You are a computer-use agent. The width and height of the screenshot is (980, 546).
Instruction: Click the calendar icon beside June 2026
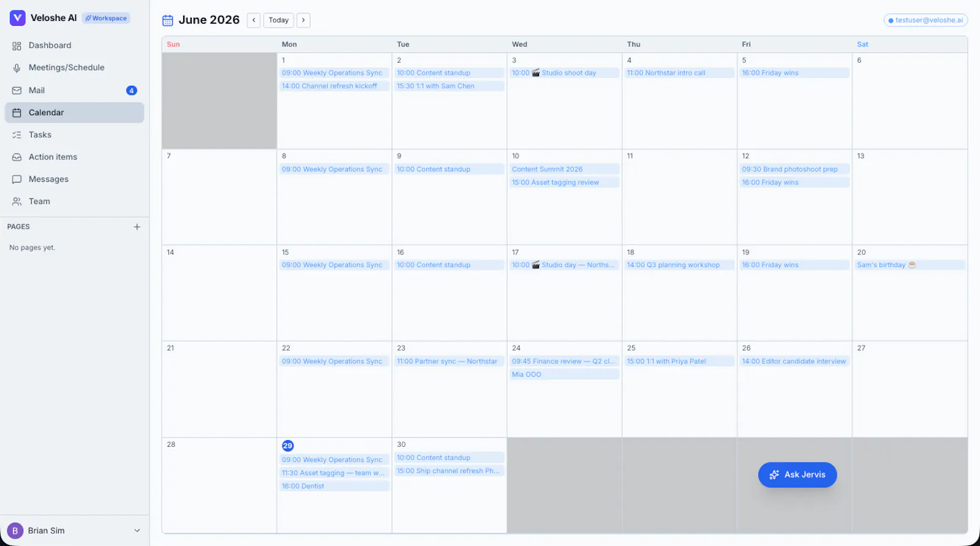pyautogui.click(x=168, y=20)
